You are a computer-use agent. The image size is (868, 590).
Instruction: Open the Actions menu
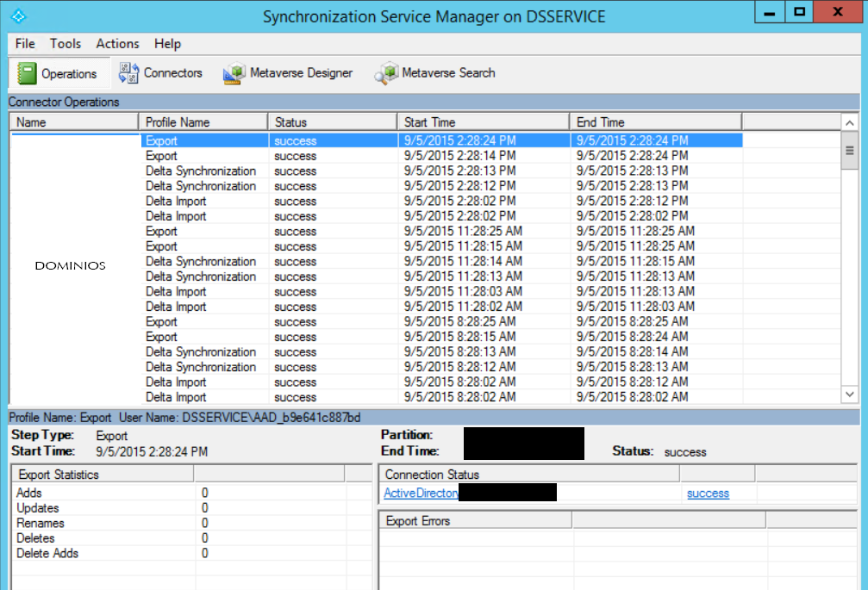click(x=117, y=43)
